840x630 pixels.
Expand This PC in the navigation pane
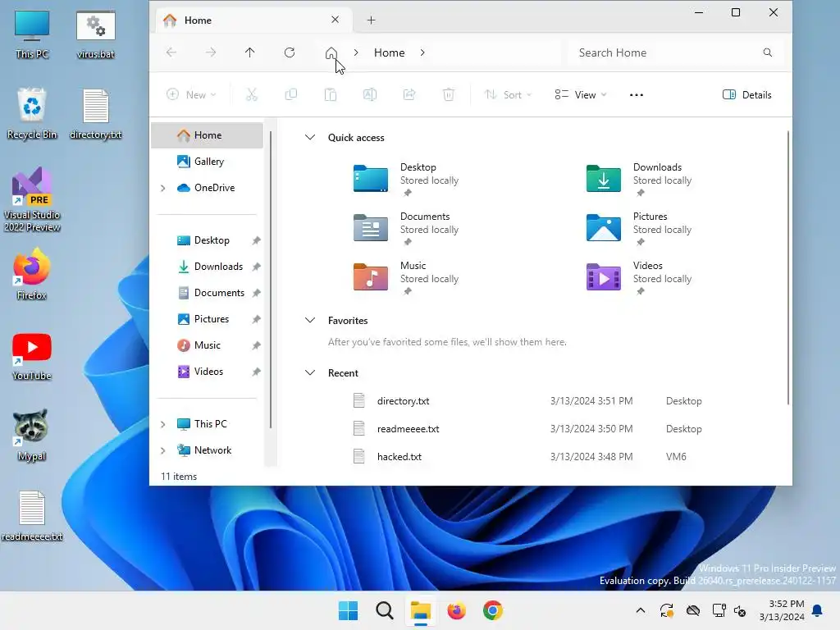163,424
